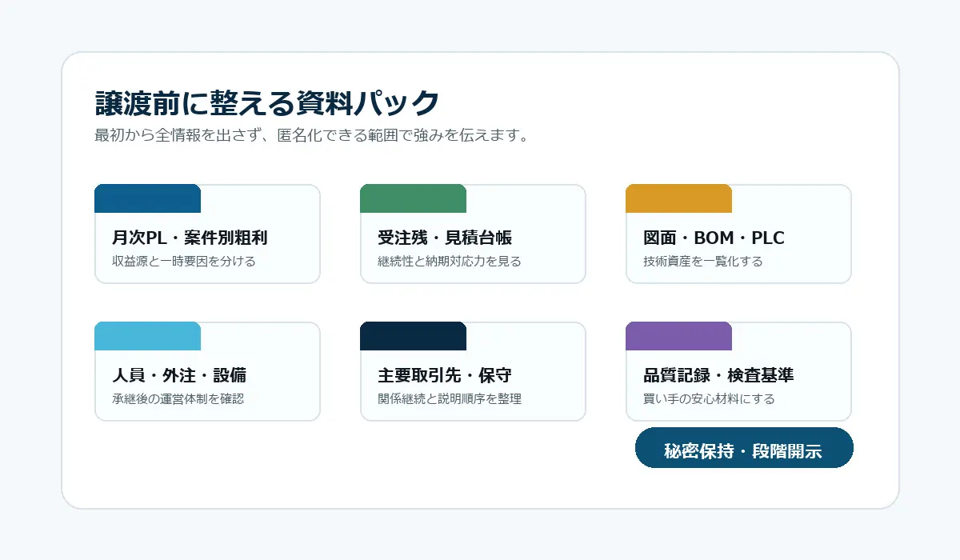Click the green tab on 受注残 card
This screenshot has height=560, width=960.
413,198
